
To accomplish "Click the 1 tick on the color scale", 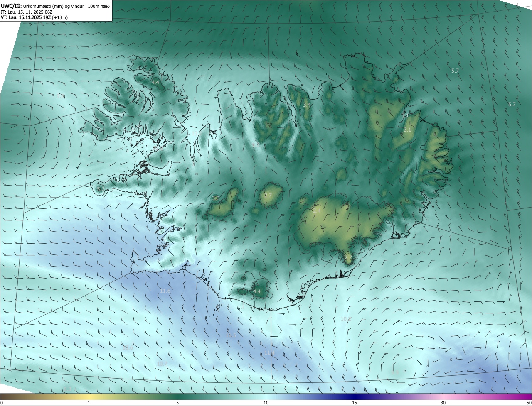I will coord(89,403).
